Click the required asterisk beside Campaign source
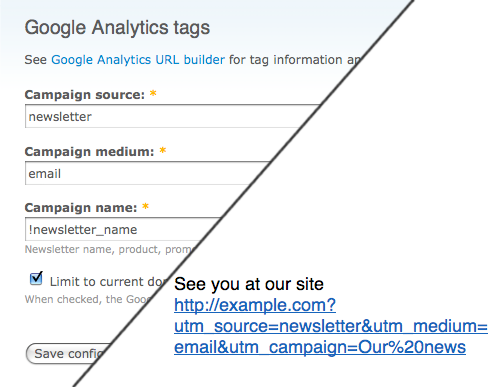Screen dimensions: 490x387 click(x=153, y=93)
